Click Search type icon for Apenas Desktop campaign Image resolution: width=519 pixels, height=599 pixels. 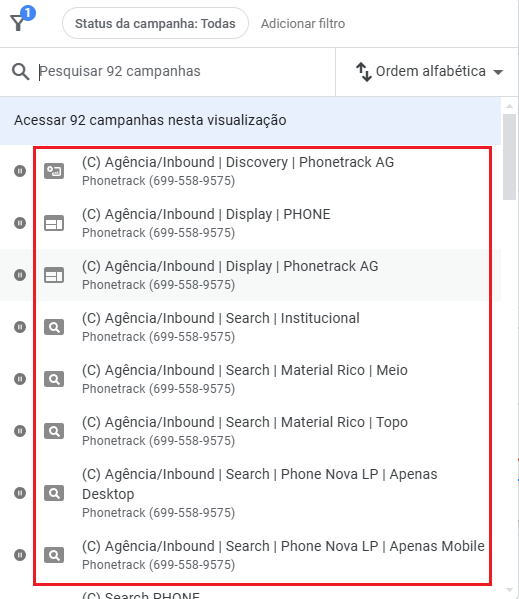tap(54, 493)
